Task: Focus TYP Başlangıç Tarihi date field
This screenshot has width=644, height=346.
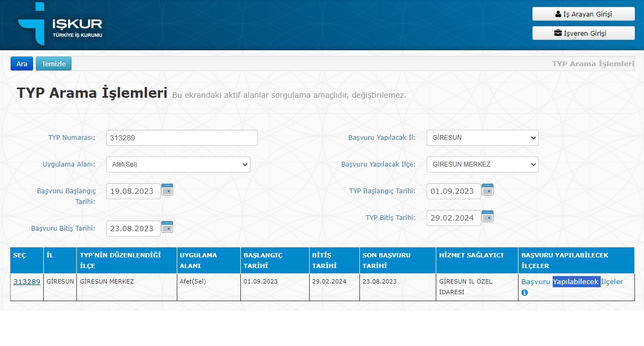Action: (x=454, y=191)
